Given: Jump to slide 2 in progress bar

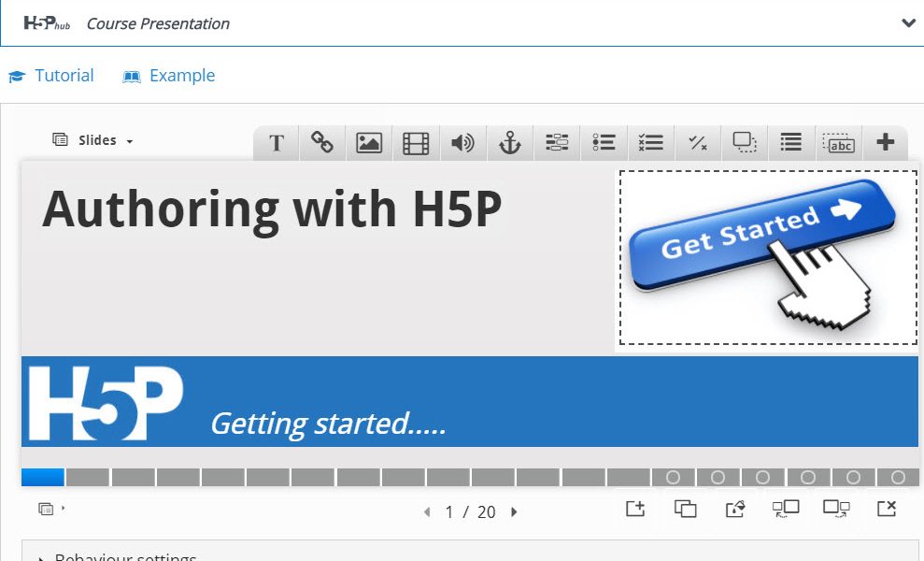Looking at the screenshot, I should point(88,477).
